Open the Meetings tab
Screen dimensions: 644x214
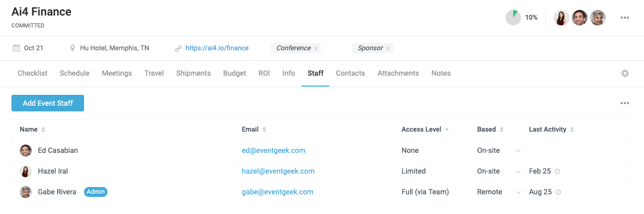coord(117,74)
